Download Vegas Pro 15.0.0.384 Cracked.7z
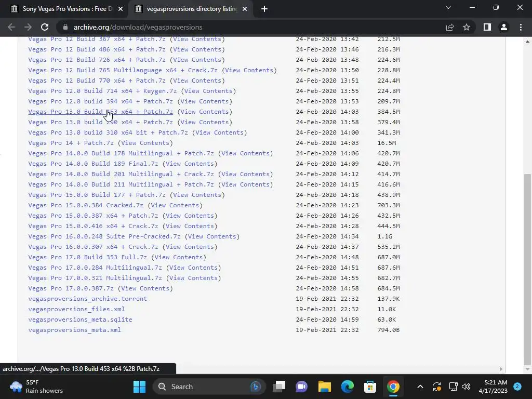The image size is (532, 399). 86,205
